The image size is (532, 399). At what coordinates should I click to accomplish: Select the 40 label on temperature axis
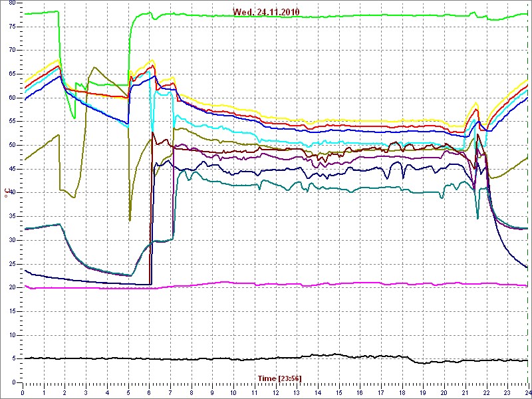tap(11, 193)
